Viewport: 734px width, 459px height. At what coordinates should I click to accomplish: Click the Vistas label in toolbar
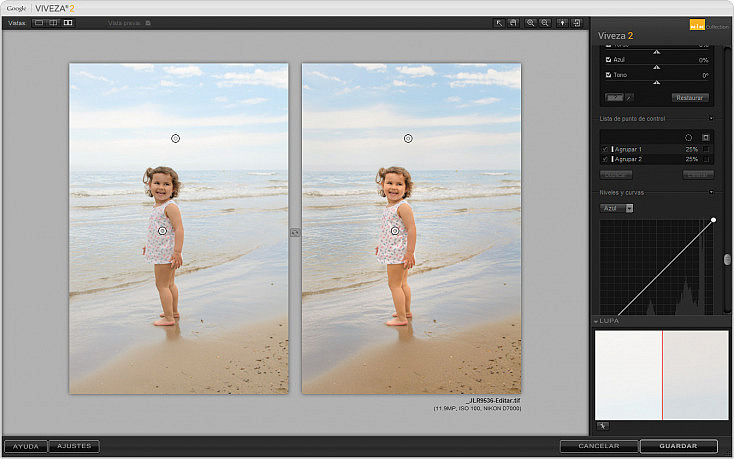click(x=16, y=22)
